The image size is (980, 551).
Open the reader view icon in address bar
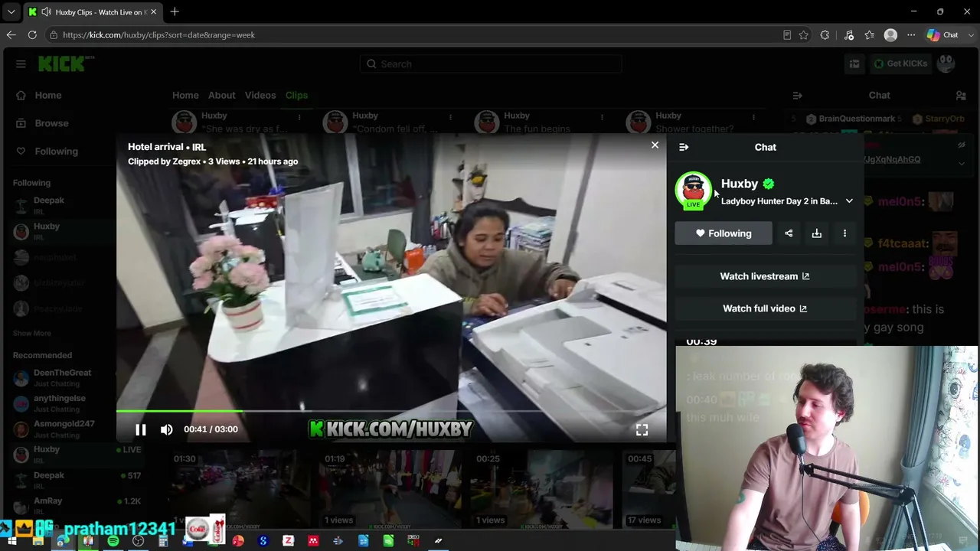[787, 35]
